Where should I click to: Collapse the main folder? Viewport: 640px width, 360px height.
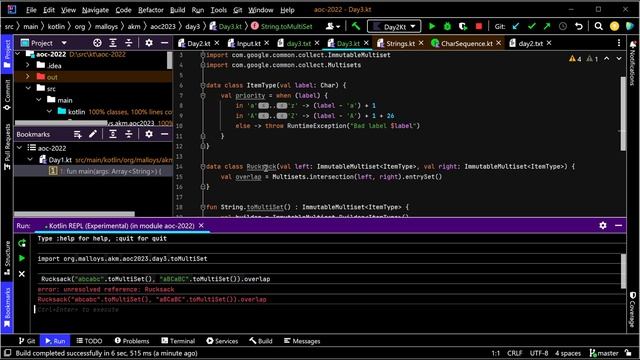coord(39,100)
